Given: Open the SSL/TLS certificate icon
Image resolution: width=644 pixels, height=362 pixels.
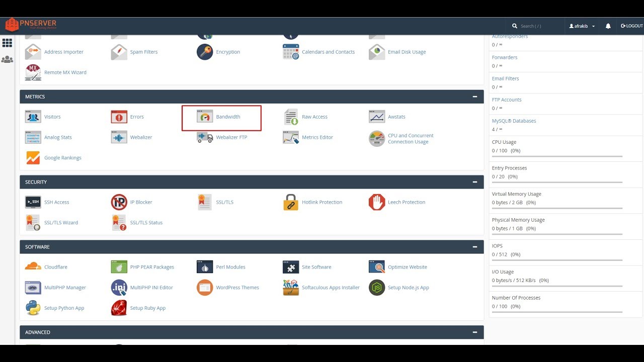Looking at the screenshot, I should click(205, 202).
